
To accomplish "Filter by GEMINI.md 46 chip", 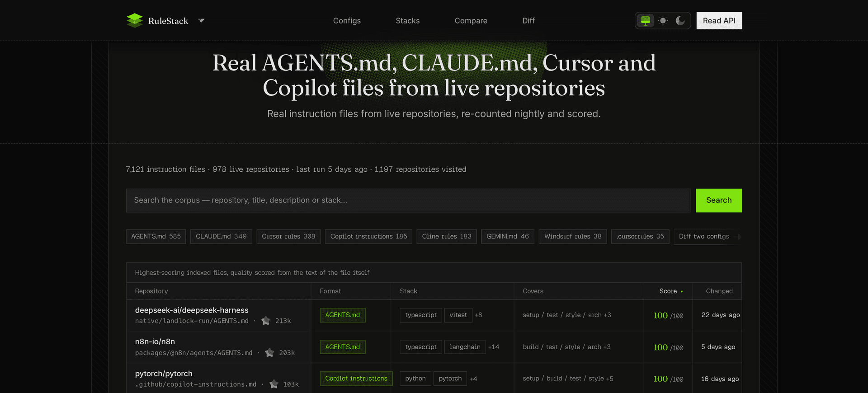I will pyautogui.click(x=508, y=237).
